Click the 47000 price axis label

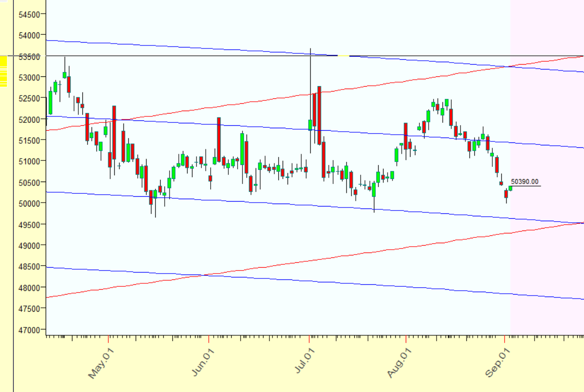(30, 330)
